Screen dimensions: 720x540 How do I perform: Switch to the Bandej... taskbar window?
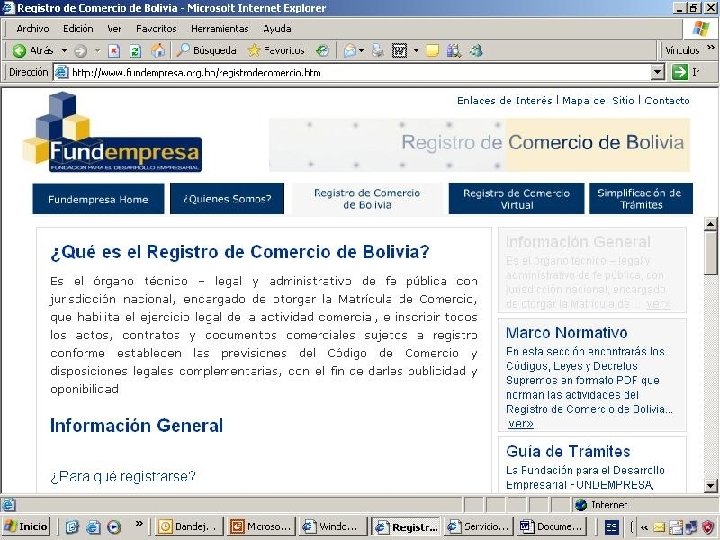pyautogui.click(x=189, y=527)
